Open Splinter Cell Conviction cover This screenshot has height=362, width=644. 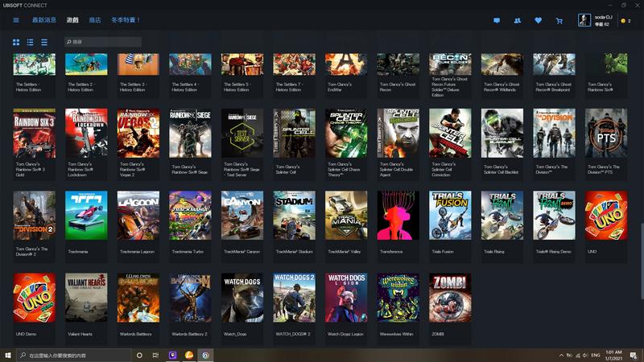(450, 133)
